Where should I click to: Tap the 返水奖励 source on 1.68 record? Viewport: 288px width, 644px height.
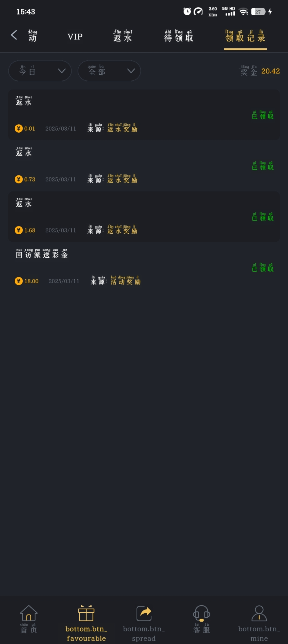pyautogui.click(x=122, y=231)
